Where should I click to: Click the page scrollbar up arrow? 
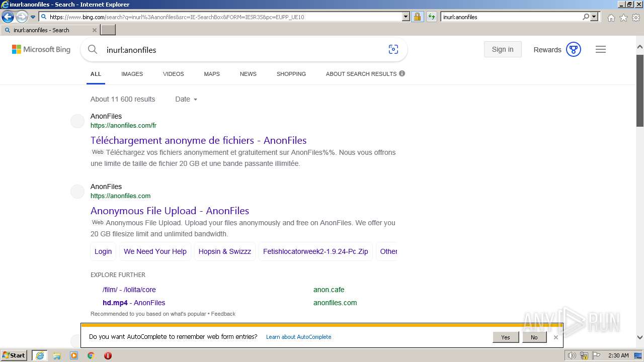pos(640,47)
